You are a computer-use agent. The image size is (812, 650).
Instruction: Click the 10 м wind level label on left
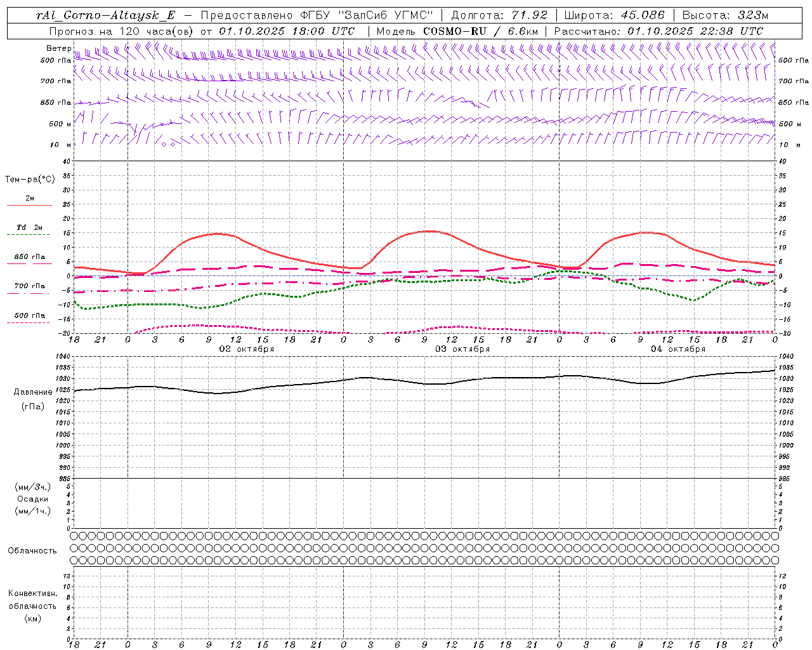(62, 145)
